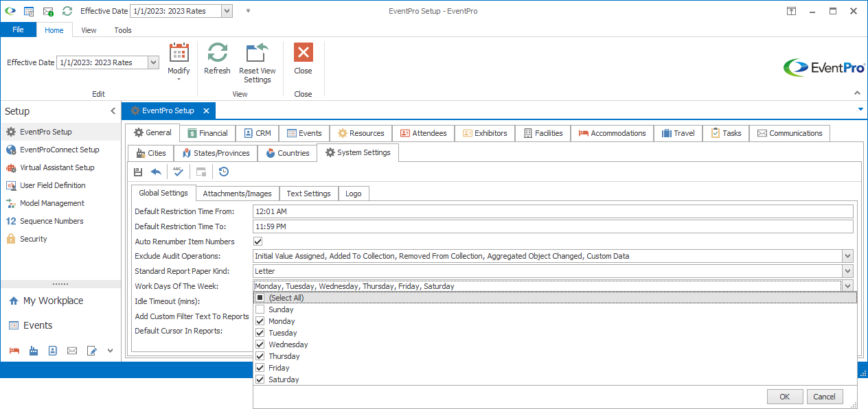
Task: Collapse the ribbon with the chevron
Action: [x=856, y=93]
